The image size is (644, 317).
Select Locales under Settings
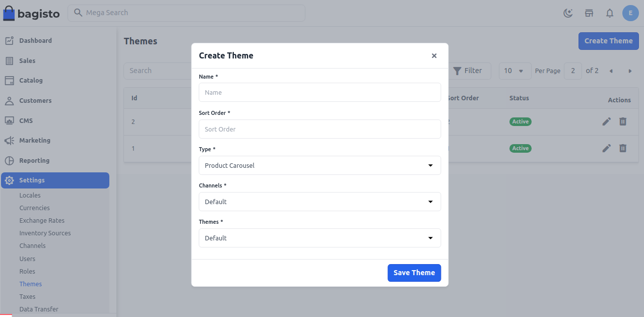click(30, 195)
